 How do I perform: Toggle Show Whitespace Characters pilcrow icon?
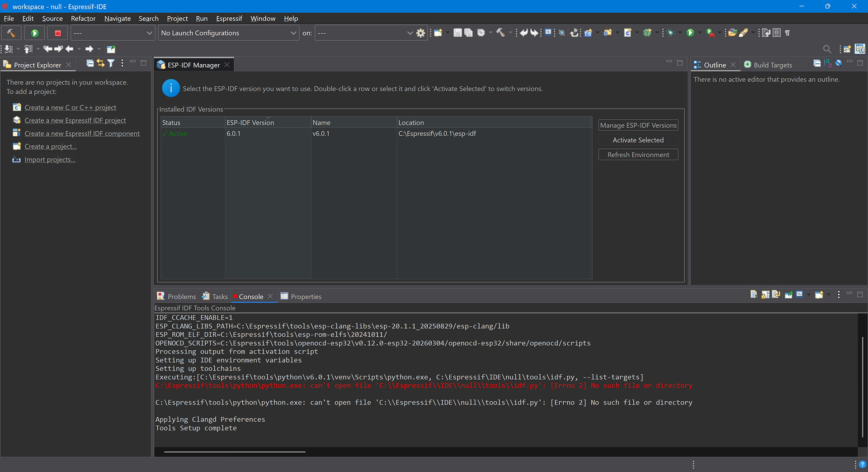tap(788, 33)
